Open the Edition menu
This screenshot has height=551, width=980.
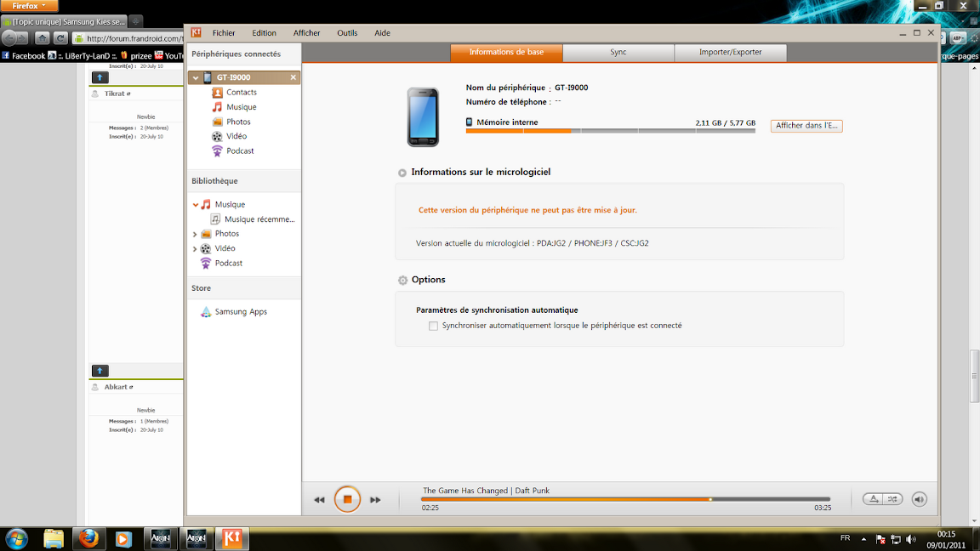click(264, 33)
